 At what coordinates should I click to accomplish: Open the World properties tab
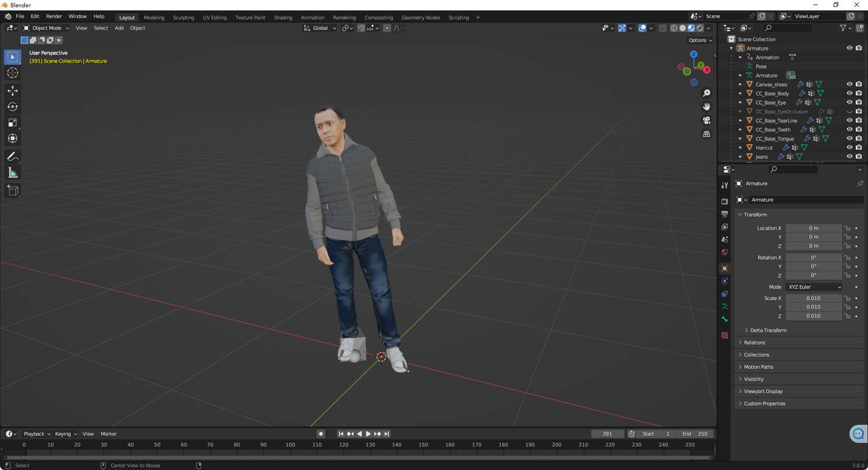click(724, 252)
